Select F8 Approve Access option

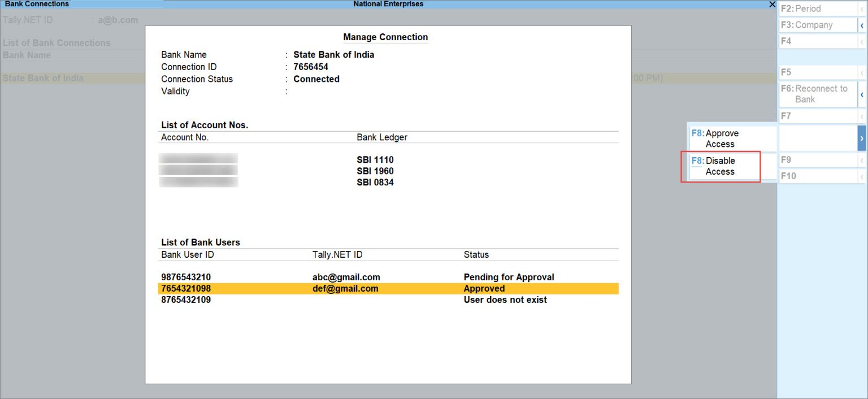coord(732,138)
